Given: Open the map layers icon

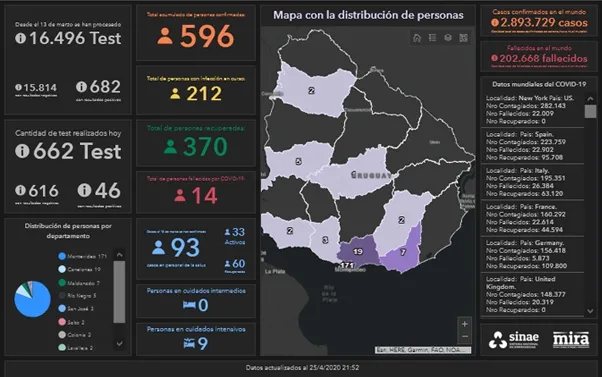Looking at the screenshot, I should 448,38.
